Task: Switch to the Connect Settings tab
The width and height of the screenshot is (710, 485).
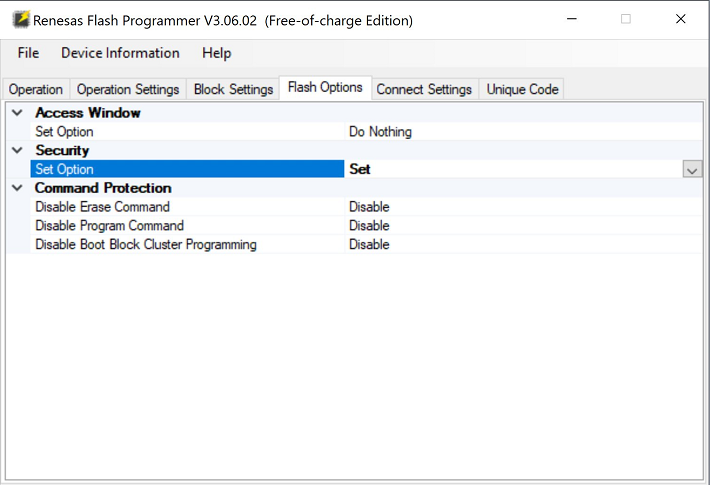Action: tap(424, 89)
